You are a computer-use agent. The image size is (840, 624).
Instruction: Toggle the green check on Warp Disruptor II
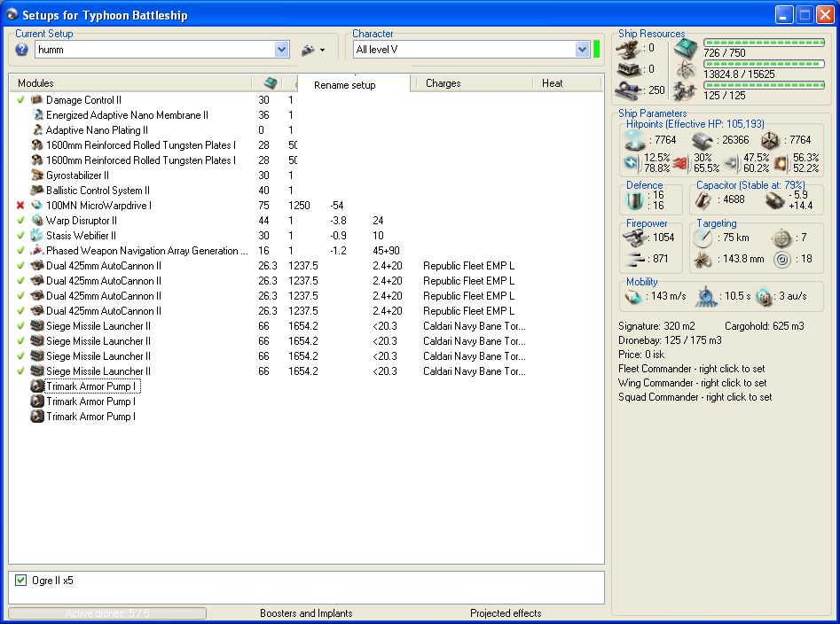pyautogui.click(x=20, y=221)
